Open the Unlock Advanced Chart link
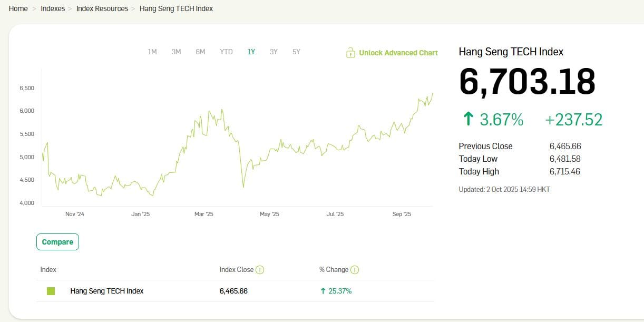 [x=398, y=53]
